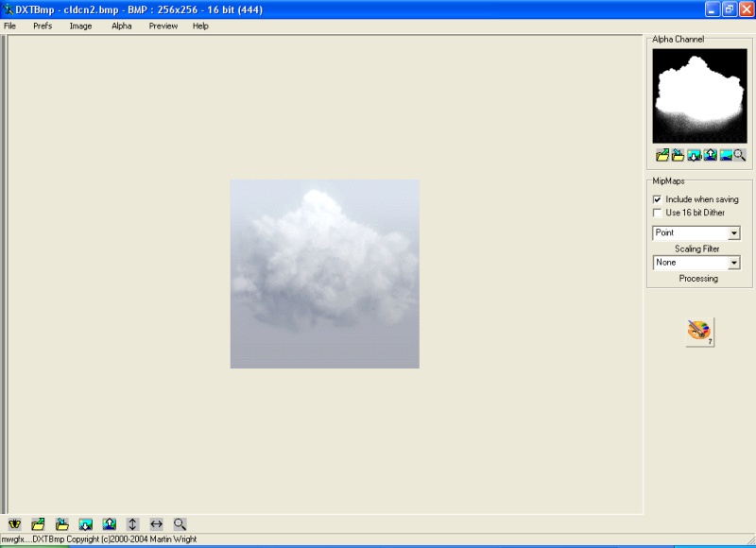Click the picture icon with the up arrow under Alpha Channel

coord(710,155)
